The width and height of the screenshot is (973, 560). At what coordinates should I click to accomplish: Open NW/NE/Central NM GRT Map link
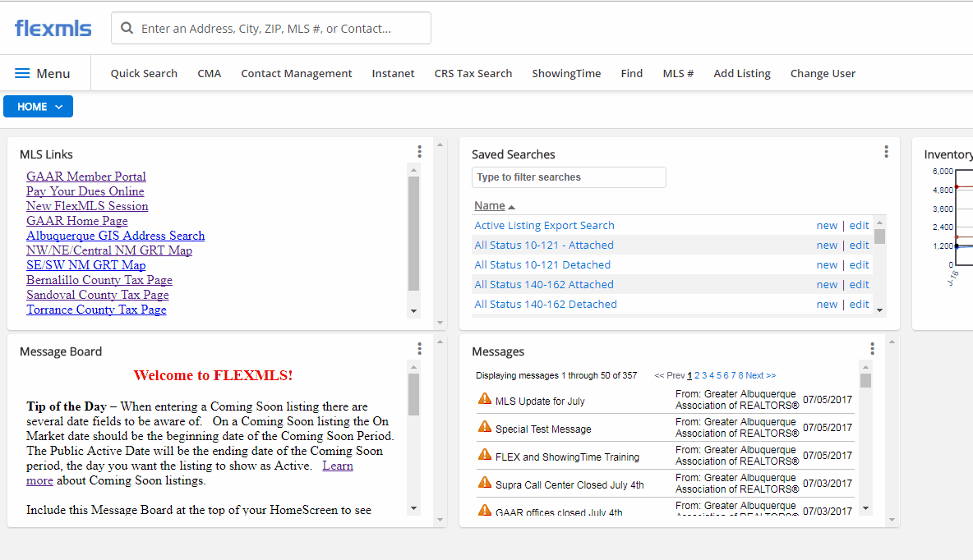point(109,250)
